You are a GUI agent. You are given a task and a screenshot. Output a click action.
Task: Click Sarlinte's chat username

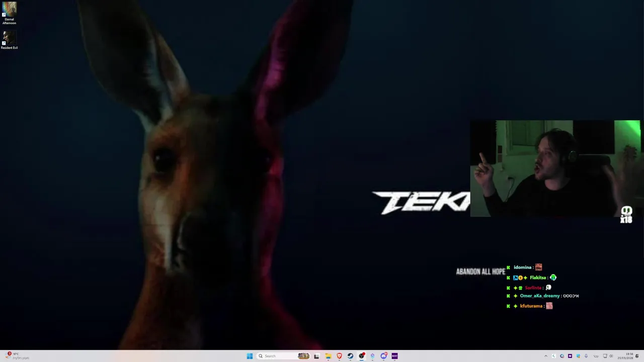pos(533,288)
